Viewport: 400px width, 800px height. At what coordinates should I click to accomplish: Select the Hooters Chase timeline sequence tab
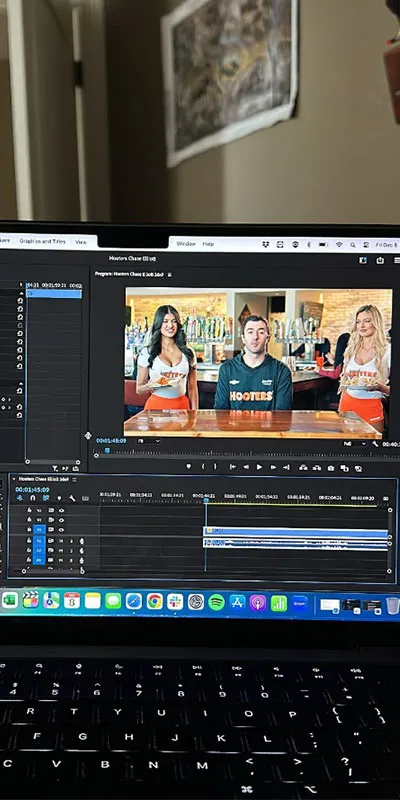(x=43, y=479)
